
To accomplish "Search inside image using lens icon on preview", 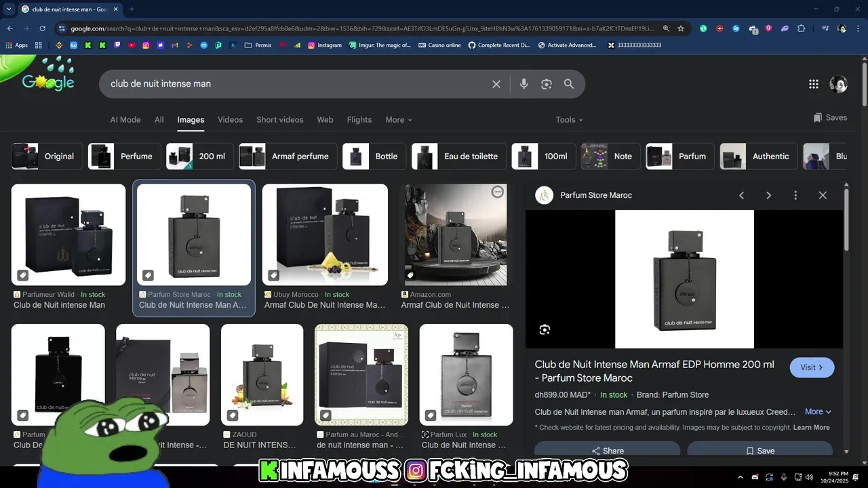I will point(545,329).
